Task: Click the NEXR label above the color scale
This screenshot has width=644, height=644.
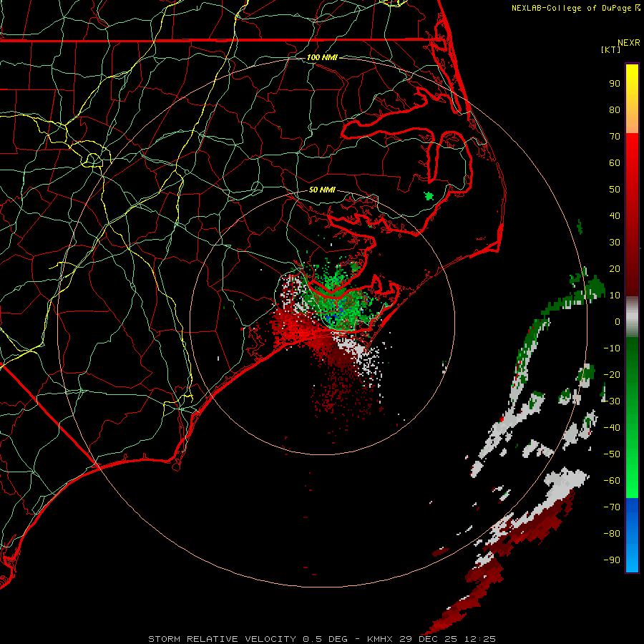Action: pos(629,43)
